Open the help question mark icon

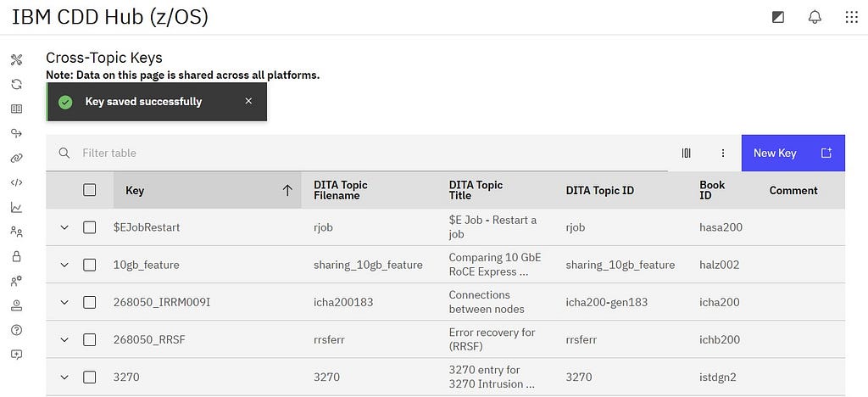point(16,330)
